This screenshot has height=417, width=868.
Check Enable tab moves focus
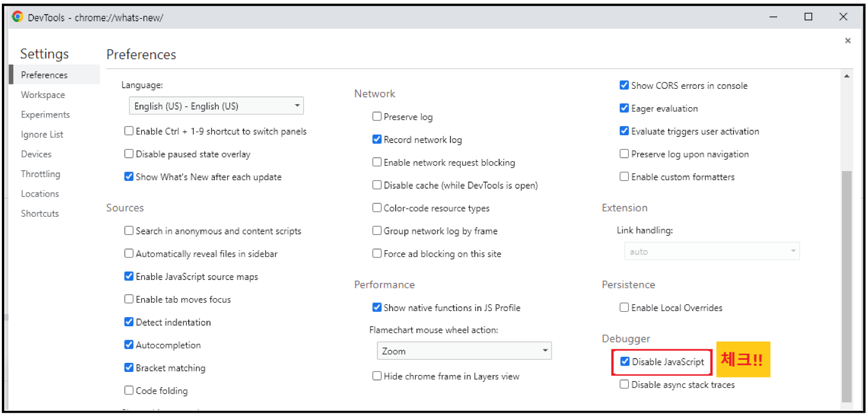coord(129,299)
